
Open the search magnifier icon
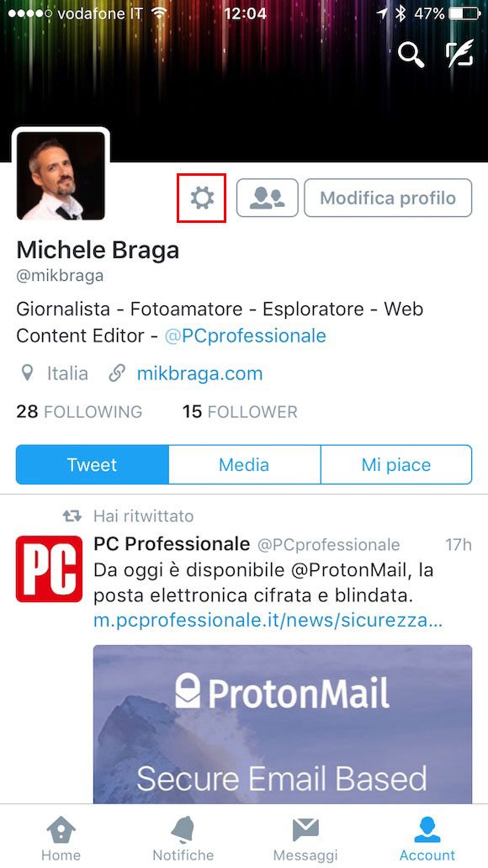pyautogui.click(x=411, y=54)
